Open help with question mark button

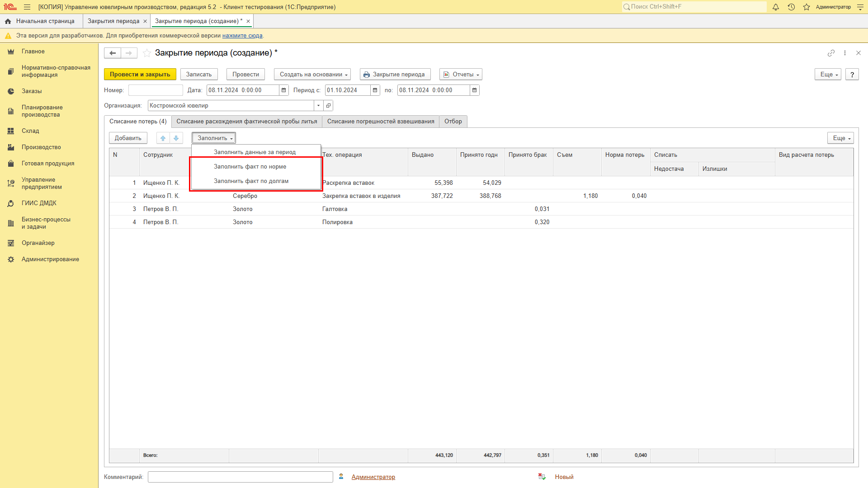(852, 75)
